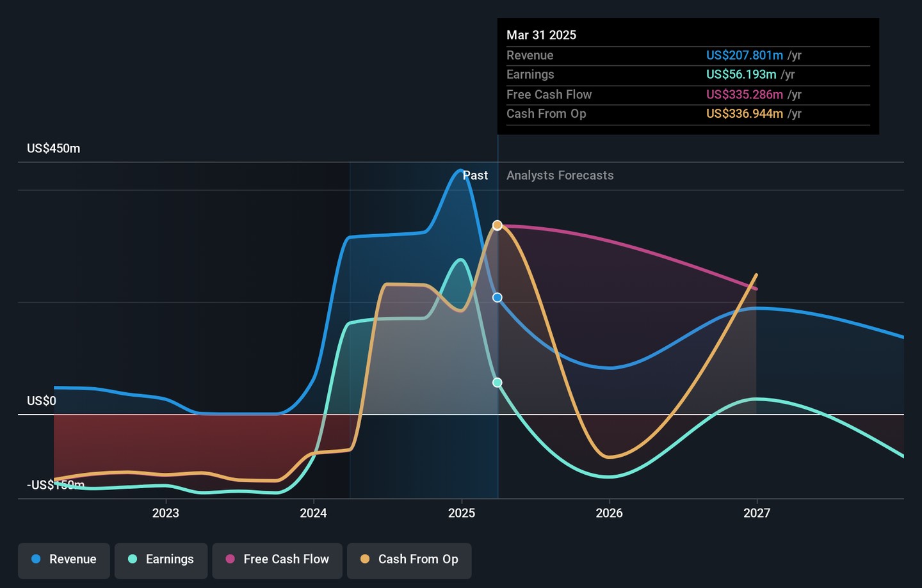Select the orange Cash From Op data point marker
The height and width of the screenshot is (588, 922).
coord(497,225)
